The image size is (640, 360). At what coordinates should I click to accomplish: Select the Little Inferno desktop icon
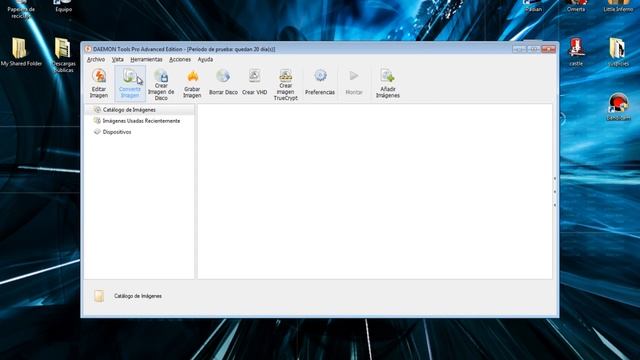[618, 6]
